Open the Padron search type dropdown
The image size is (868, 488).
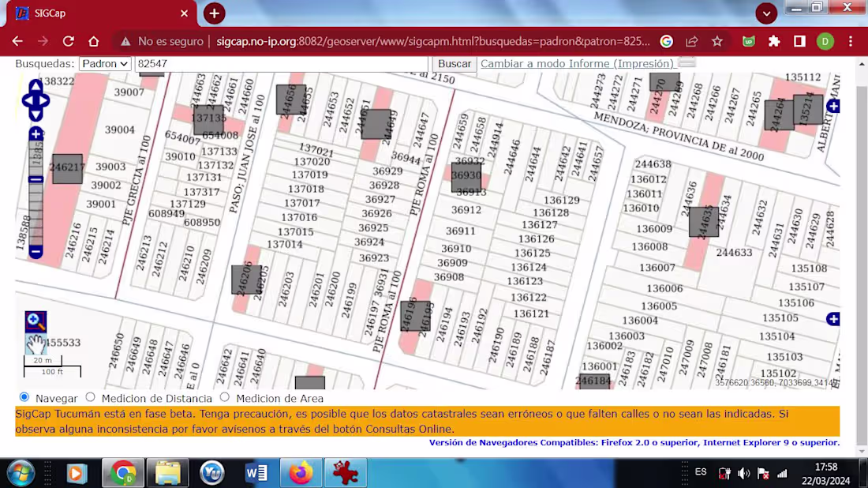coord(105,64)
